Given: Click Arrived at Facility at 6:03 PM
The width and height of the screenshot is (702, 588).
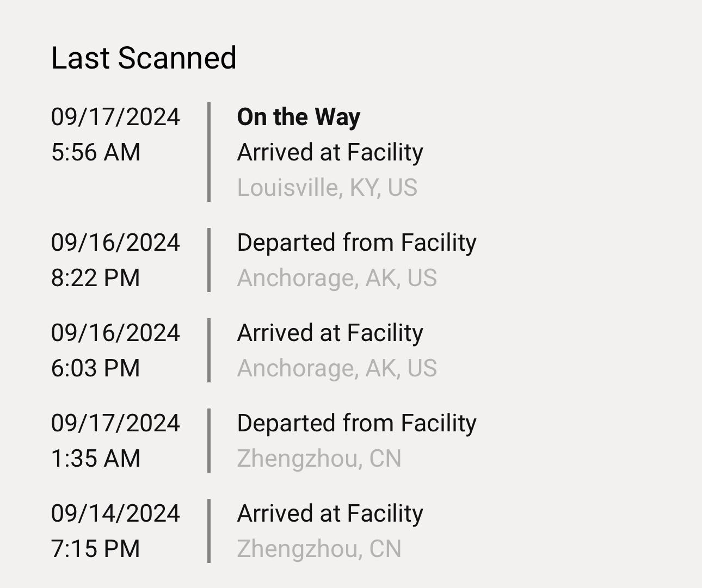Looking at the screenshot, I should click(330, 333).
